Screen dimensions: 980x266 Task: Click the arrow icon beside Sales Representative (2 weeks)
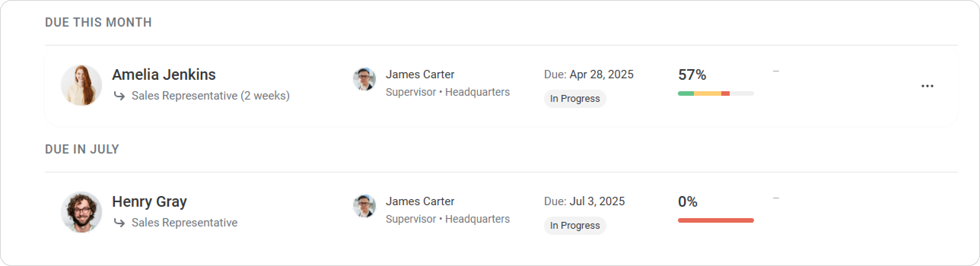(119, 96)
